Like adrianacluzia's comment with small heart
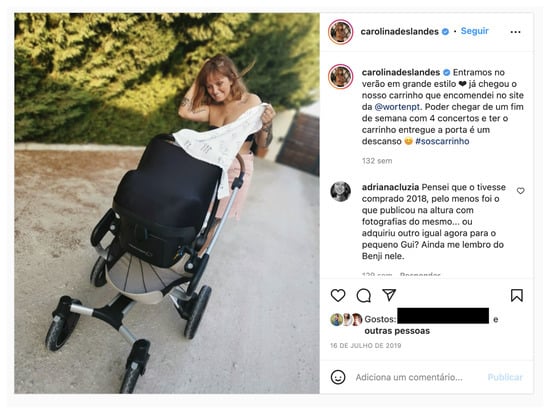Viewport: 550px width, 413px height. [521, 191]
